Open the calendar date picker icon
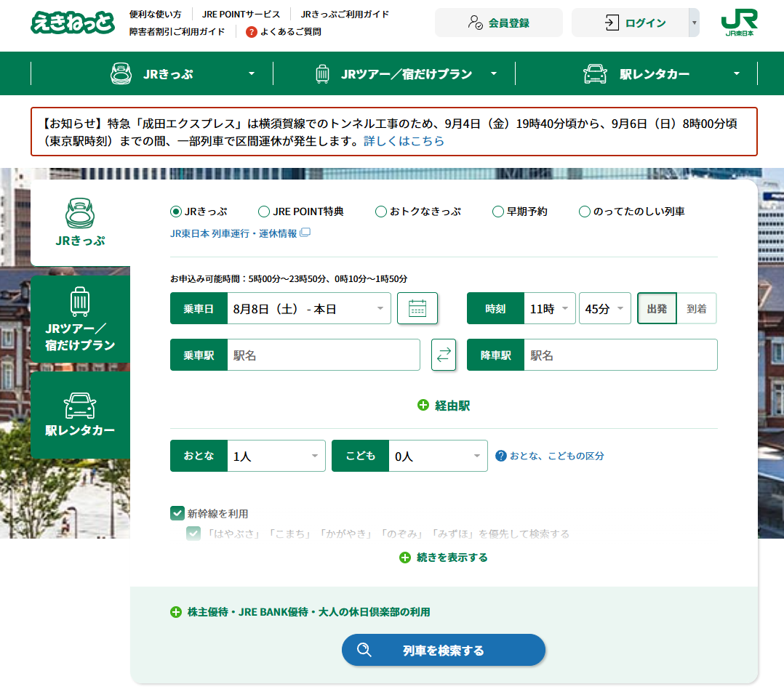Image resolution: width=784 pixels, height=700 pixels. 417,308
